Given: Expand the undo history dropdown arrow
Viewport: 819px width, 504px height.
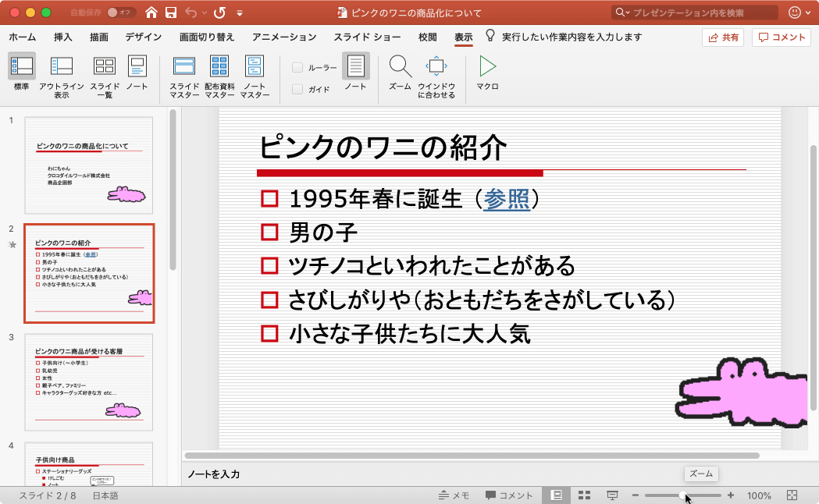Looking at the screenshot, I should 205,12.
